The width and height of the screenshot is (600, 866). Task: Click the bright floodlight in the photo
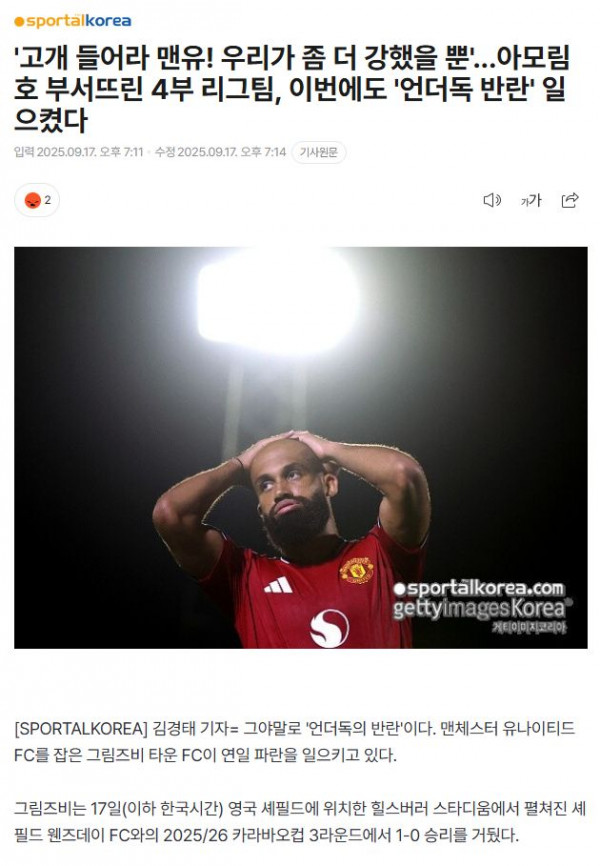click(278, 303)
